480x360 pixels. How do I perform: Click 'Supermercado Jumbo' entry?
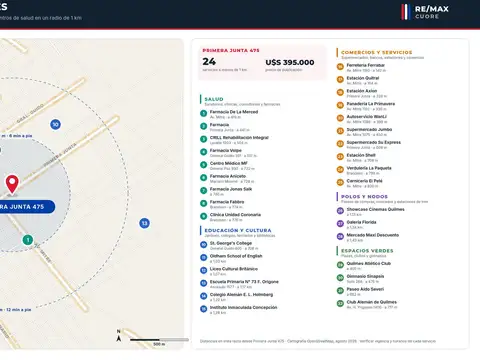point(369,129)
